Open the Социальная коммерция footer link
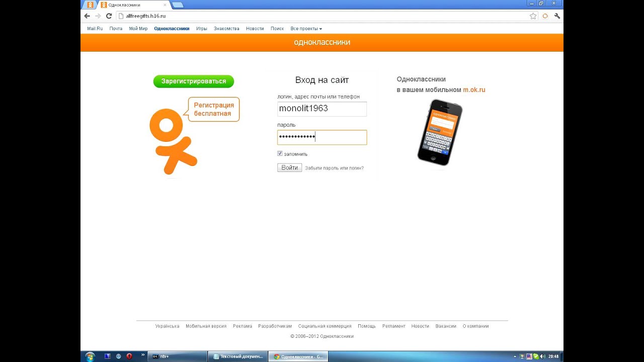This screenshot has width=644, height=362. 325,326
